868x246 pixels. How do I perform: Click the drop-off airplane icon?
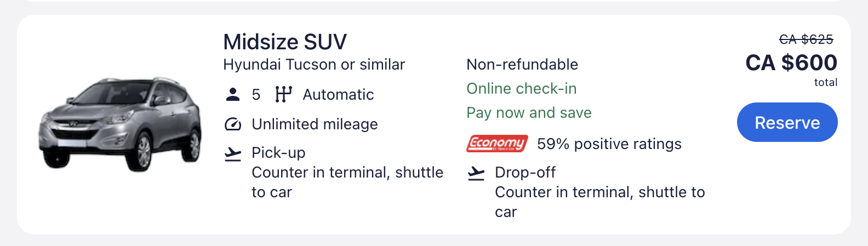(476, 174)
